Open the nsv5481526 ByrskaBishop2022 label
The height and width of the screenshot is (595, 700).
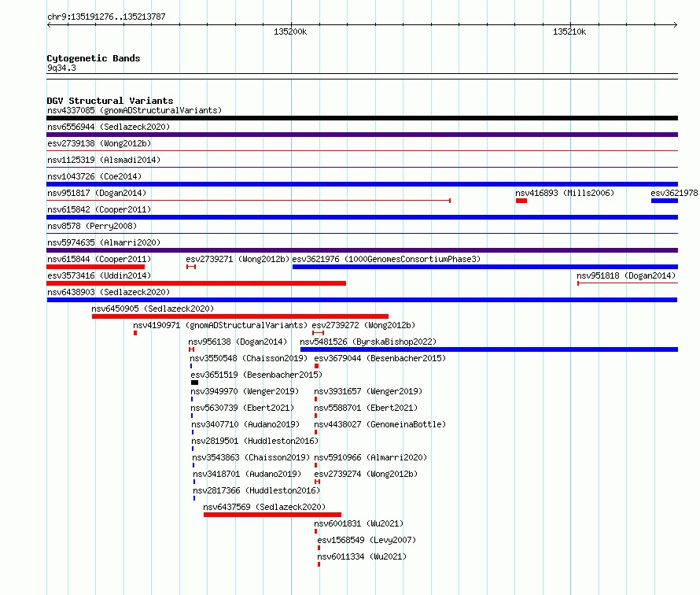click(x=368, y=342)
